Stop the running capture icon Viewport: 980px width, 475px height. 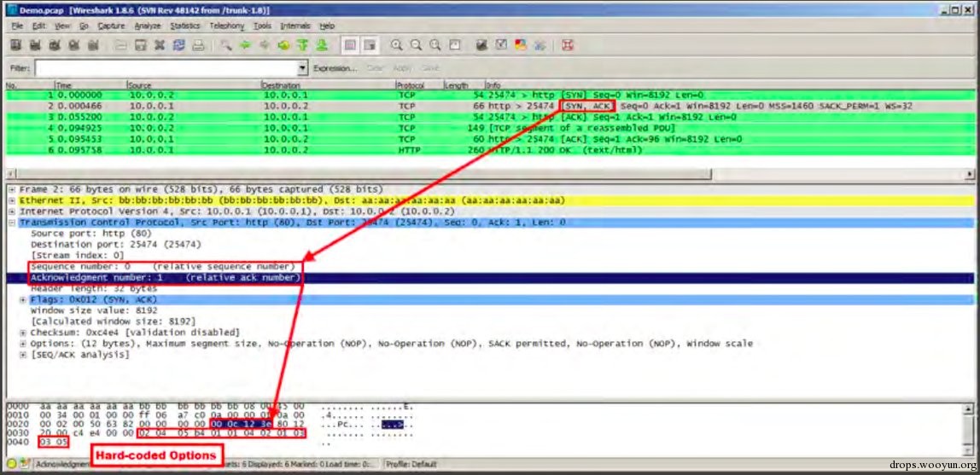point(74,45)
